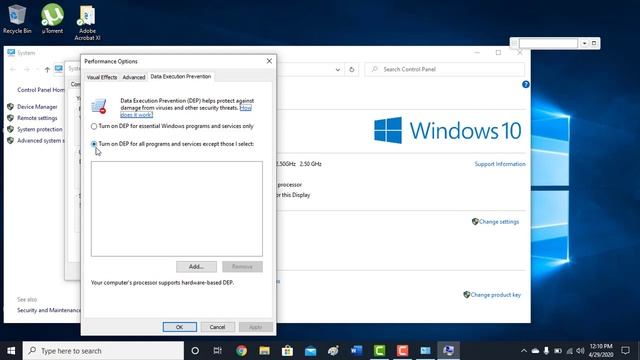Click the floating toolbar text field

click(548, 43)
